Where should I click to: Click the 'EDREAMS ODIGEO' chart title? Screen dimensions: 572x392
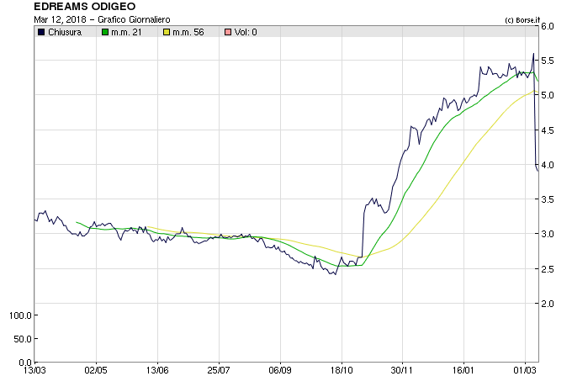click(85, 7)
